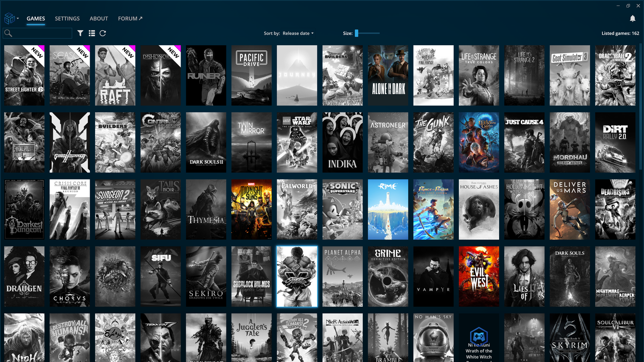644x362 pixels.
Task: Select the Just Cause 4 cover
Action: point(524,143)
